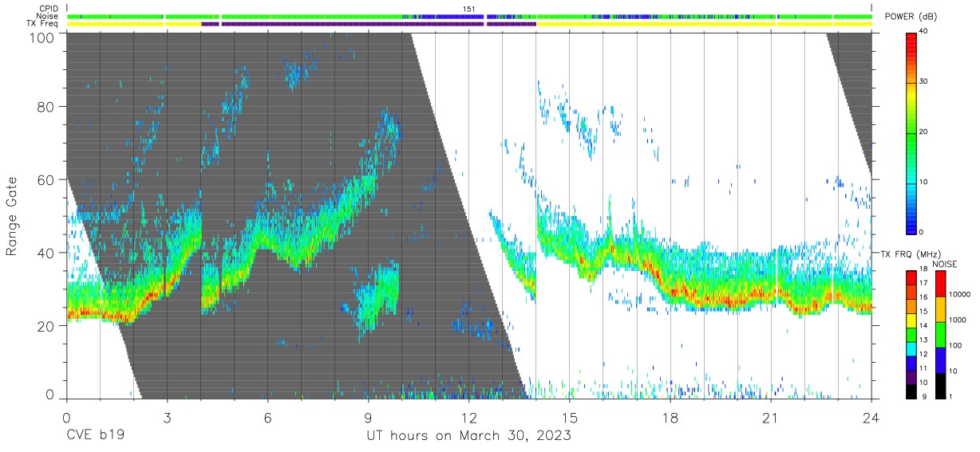Click the 'UT hours on March 30, 2023' title
This screenshot has height=452, width=980.
[468, 436]
